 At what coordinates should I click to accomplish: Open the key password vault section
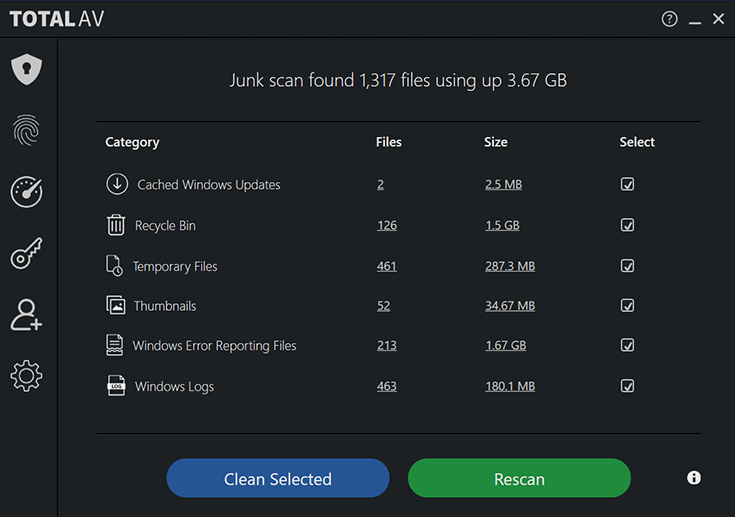tap(27, 253)
